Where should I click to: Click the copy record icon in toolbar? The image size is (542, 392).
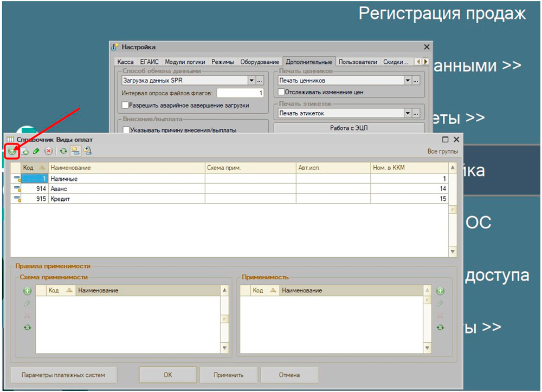(x=24, y=151)
